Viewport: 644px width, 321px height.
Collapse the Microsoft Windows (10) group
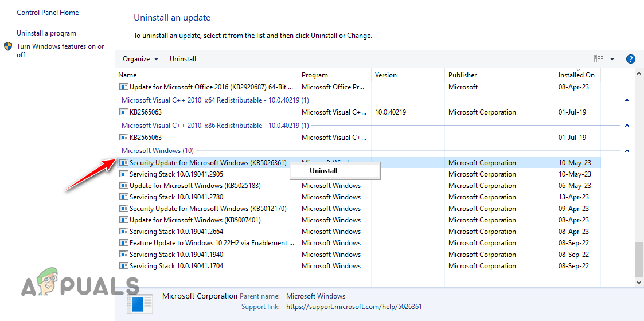pos(627,151)
